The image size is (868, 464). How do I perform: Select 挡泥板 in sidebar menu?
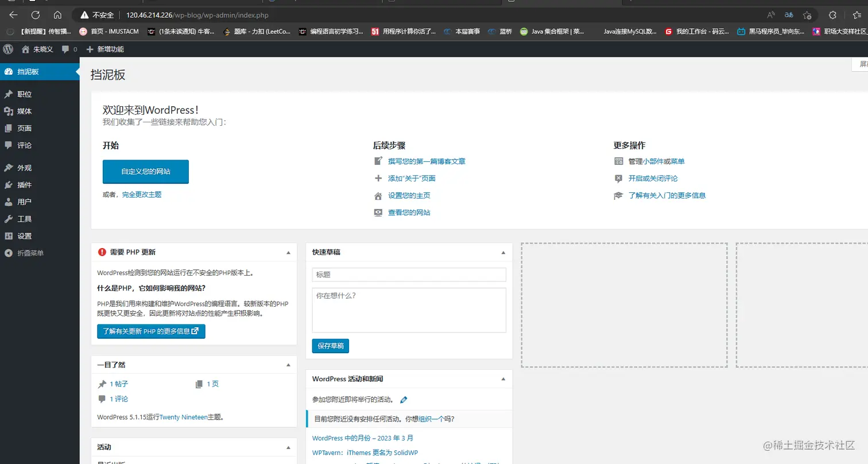(40, 72)
